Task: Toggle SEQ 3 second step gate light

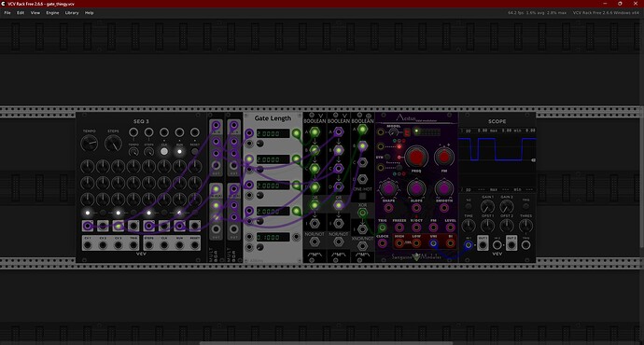Action: 103,213
